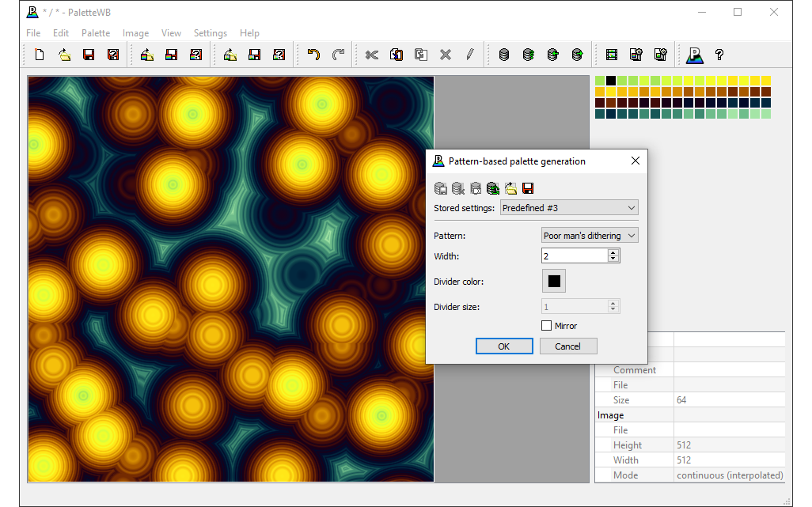Click the Undo arrow icon
812x507 pixels.
click(313, 55)
